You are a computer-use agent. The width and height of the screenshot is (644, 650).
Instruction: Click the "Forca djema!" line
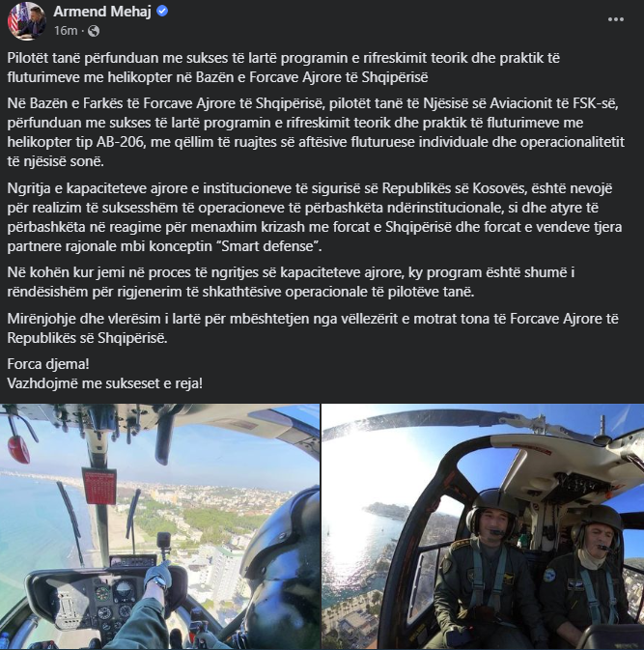click(x=48, y=364)
